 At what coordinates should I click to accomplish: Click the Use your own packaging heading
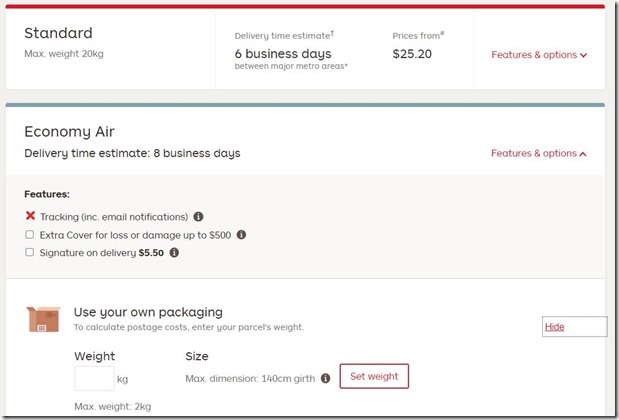pos(148,312)
